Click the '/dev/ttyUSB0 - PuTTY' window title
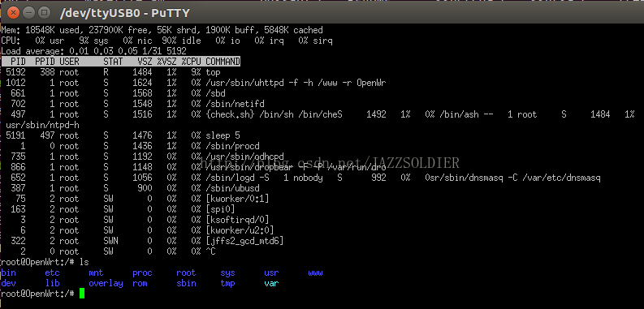 pos(125,13)
